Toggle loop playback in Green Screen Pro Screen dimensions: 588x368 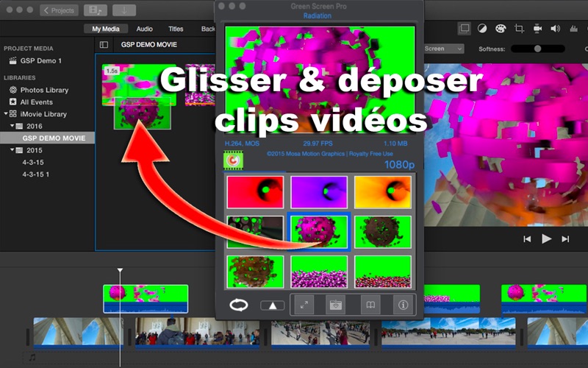(239, 305)
